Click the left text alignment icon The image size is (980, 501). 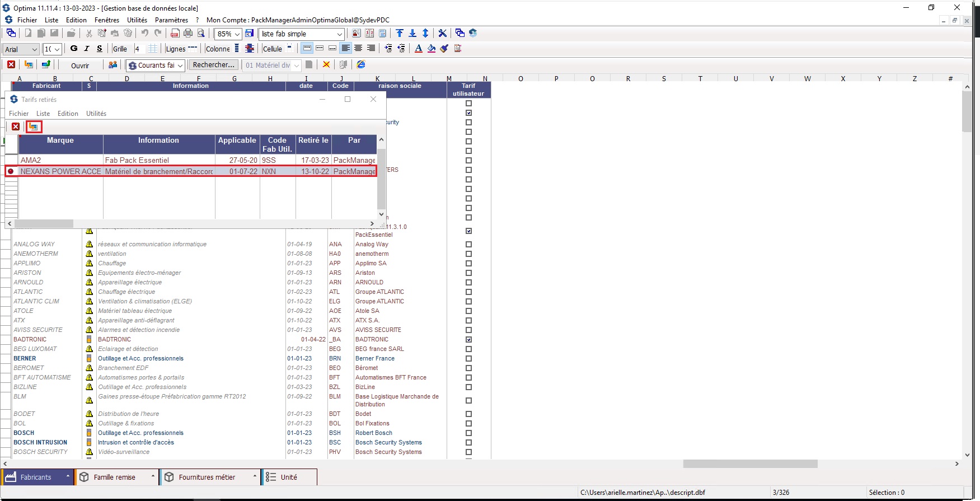(x=345, y=49)
